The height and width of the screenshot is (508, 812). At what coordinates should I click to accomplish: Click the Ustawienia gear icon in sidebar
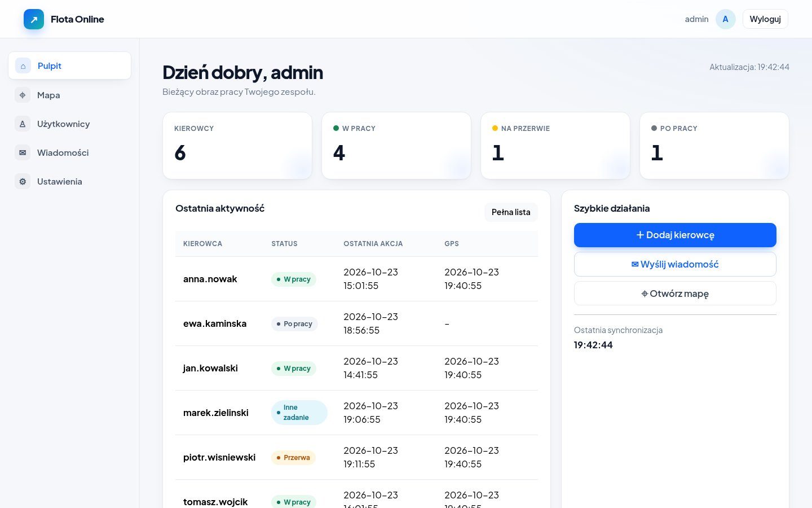coord(23,182)
